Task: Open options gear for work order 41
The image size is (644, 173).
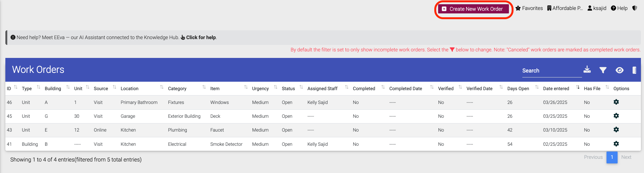Action: point(616,144)
